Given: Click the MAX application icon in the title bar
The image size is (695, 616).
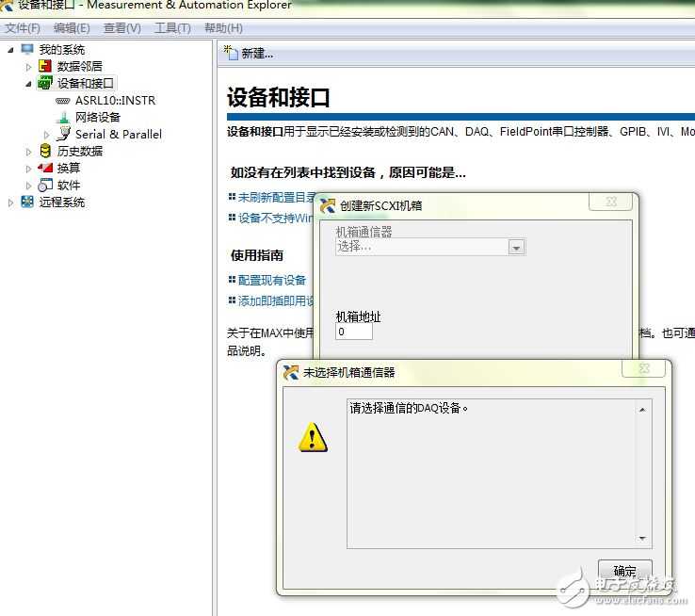Looking at the screenshot, I should point(7,6).
